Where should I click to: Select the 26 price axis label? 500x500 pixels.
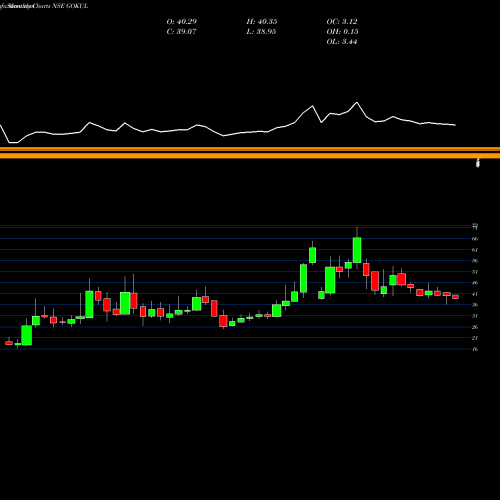(x=475, y=327)
